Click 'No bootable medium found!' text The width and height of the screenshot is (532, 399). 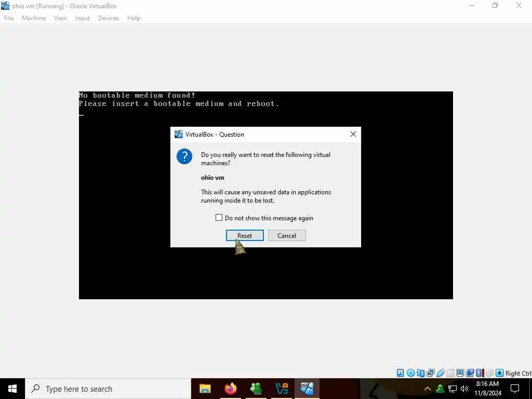click(137, 96)
